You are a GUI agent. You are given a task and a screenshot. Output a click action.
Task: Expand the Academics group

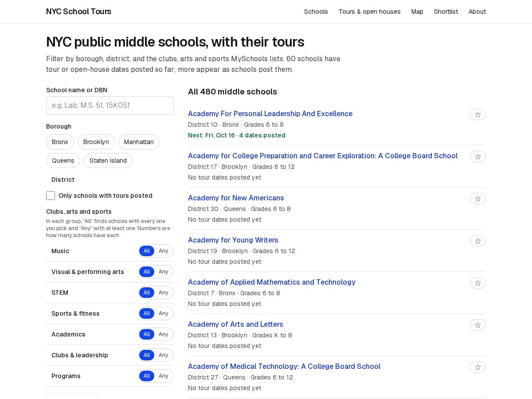tap(68, 334)
